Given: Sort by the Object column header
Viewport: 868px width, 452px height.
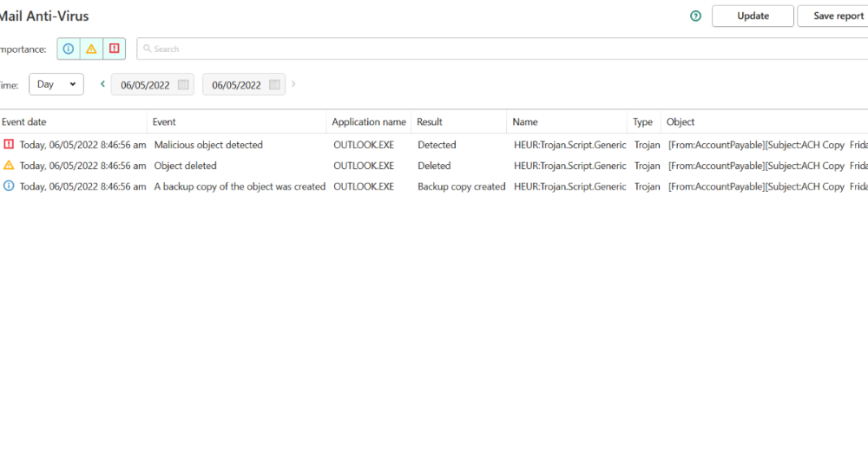Looking at the screenshot, I should pyautogui.click(x=681, y=121).
